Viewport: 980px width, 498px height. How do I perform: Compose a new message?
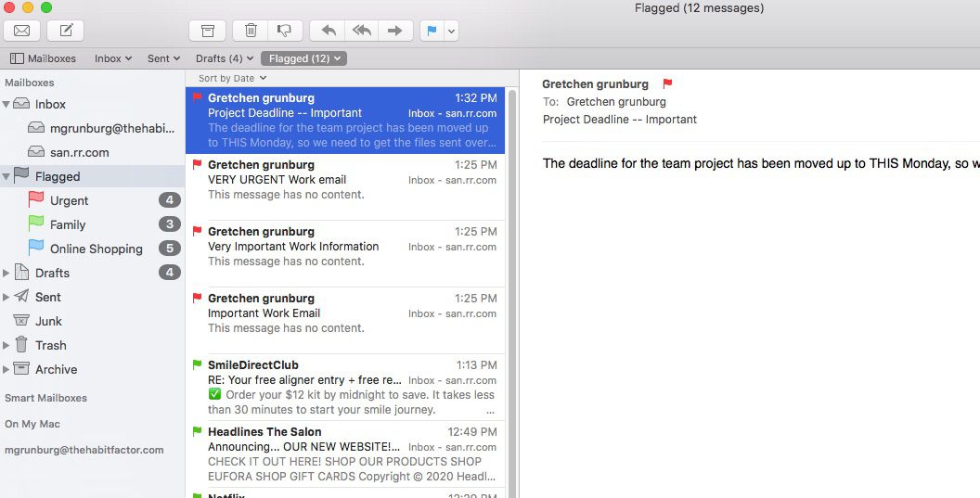(x=66, y=30)
